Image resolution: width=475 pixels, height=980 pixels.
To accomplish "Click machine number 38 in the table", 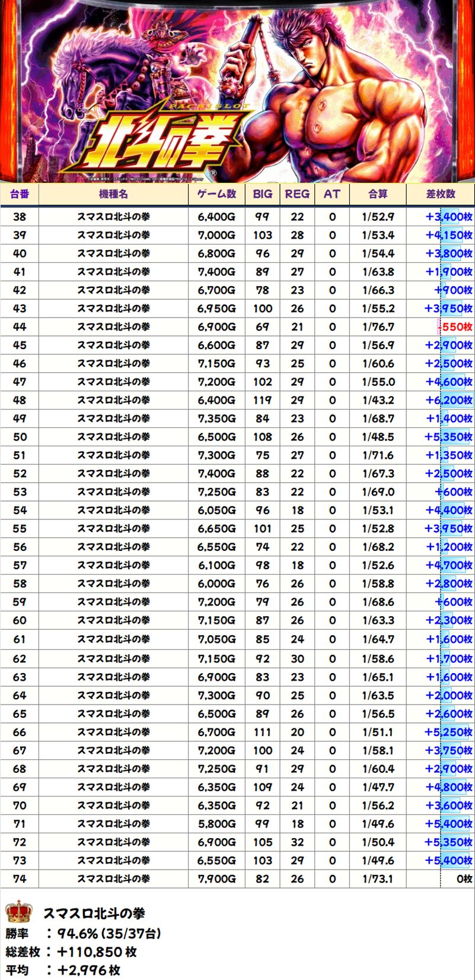I will 20,217.
